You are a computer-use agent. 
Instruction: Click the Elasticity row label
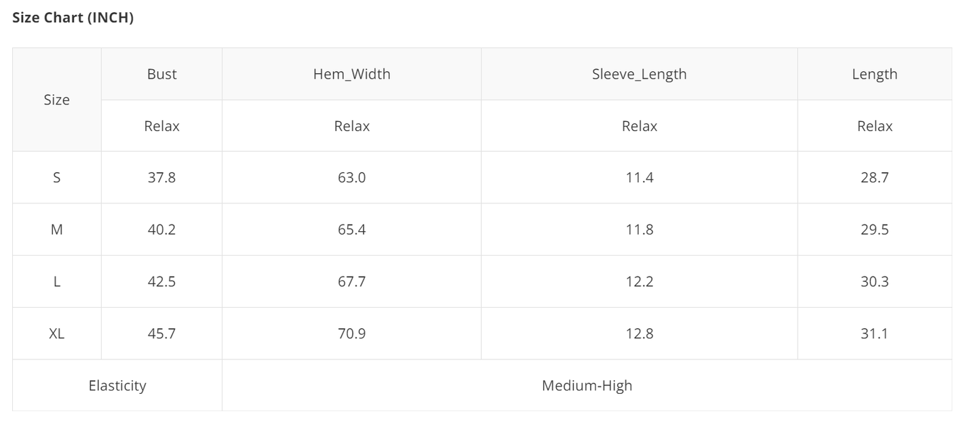(117, 386)
